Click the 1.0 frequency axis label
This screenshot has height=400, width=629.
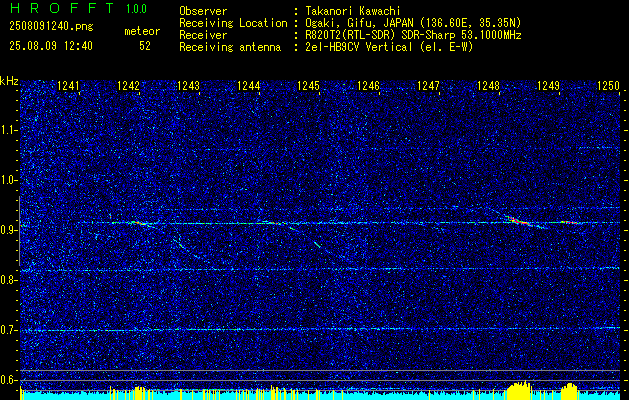tap(9, 180)
